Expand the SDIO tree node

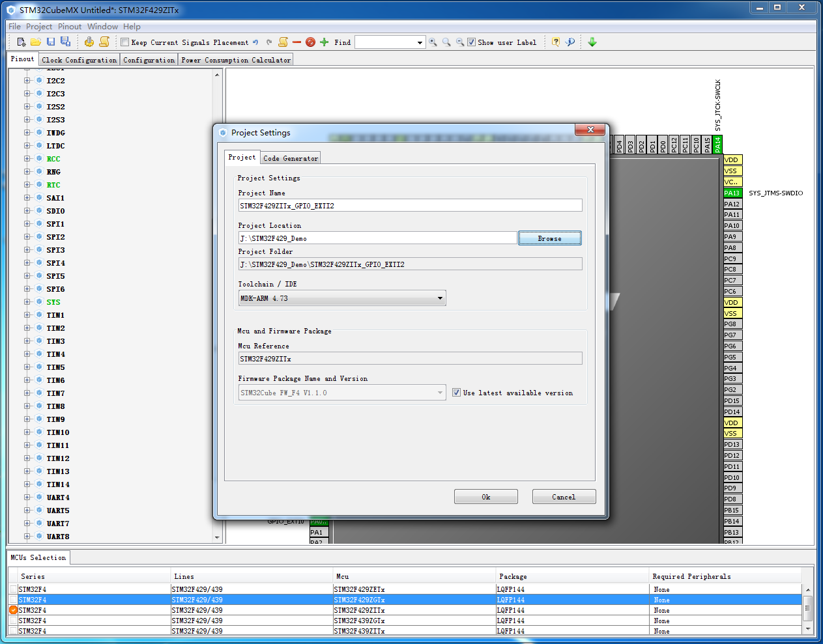pos(27,211)
